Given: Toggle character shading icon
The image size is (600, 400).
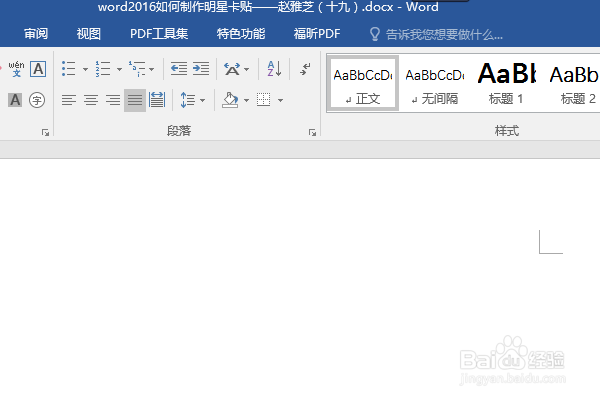Looking at the screenshot, I should tap(15, 100).
